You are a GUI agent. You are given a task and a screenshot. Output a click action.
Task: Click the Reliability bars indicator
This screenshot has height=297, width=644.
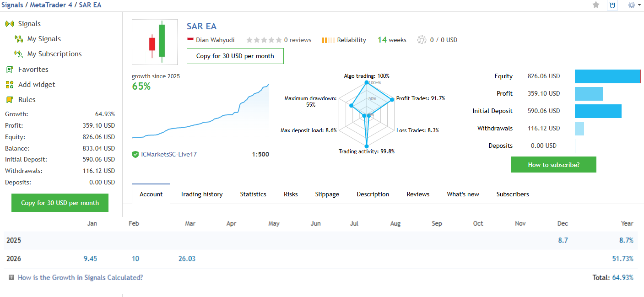[x=328, y=40]
